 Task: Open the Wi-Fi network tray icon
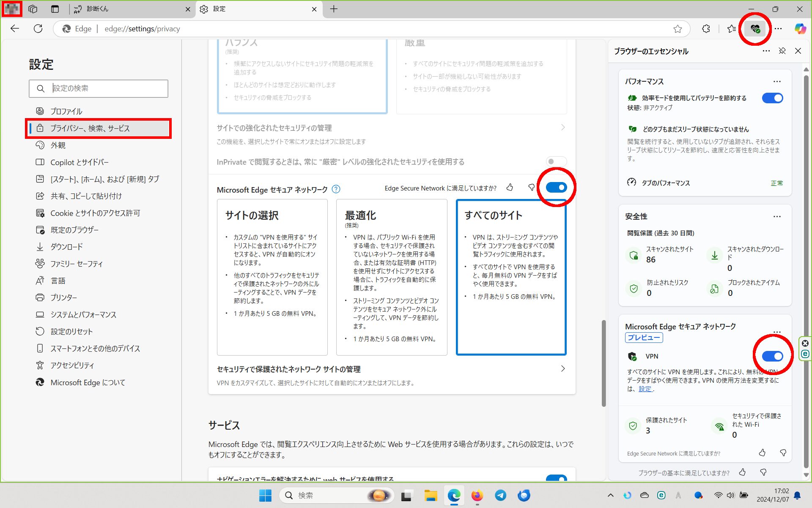[x=718, y=495]
